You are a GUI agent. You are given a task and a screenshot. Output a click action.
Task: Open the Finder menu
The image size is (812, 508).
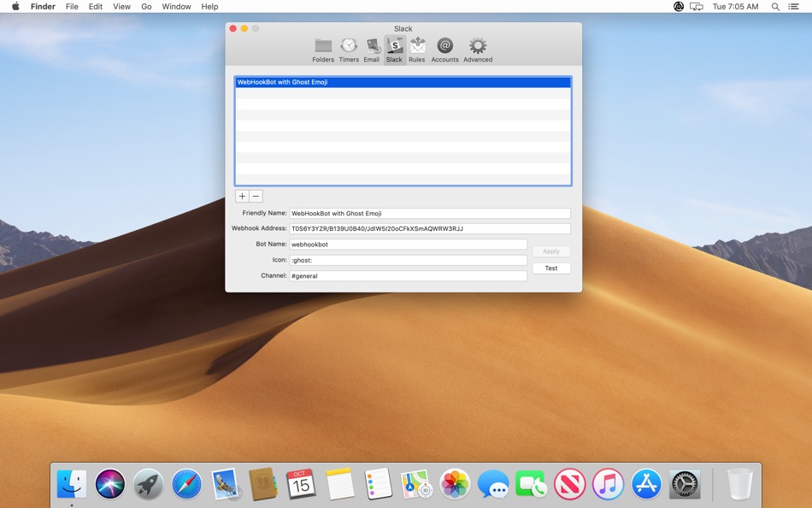click(x=43, y=6)
